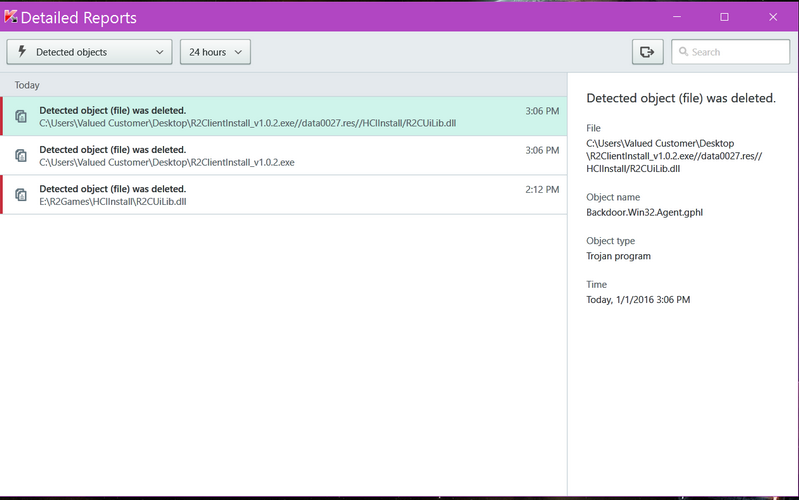Click file icon of R2ClientInstall_v1.0.2.exe entry
The image size is (799, 500).
(21, 155)
